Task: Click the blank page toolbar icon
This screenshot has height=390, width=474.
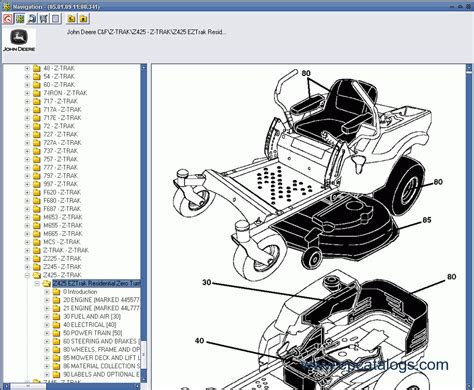Action: click(56, 19)
